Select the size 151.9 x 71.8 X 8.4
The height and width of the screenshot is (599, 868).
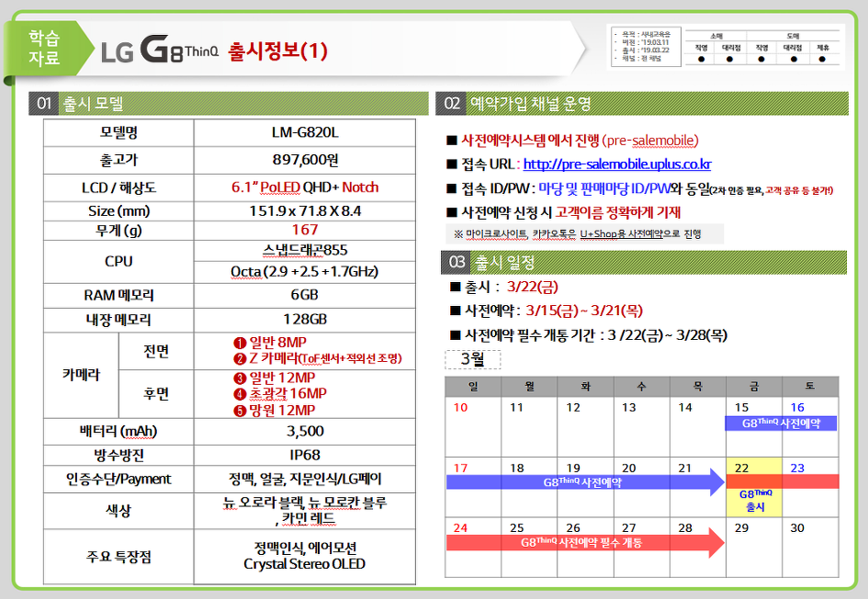pyautogui.click(x=304, y=211)
